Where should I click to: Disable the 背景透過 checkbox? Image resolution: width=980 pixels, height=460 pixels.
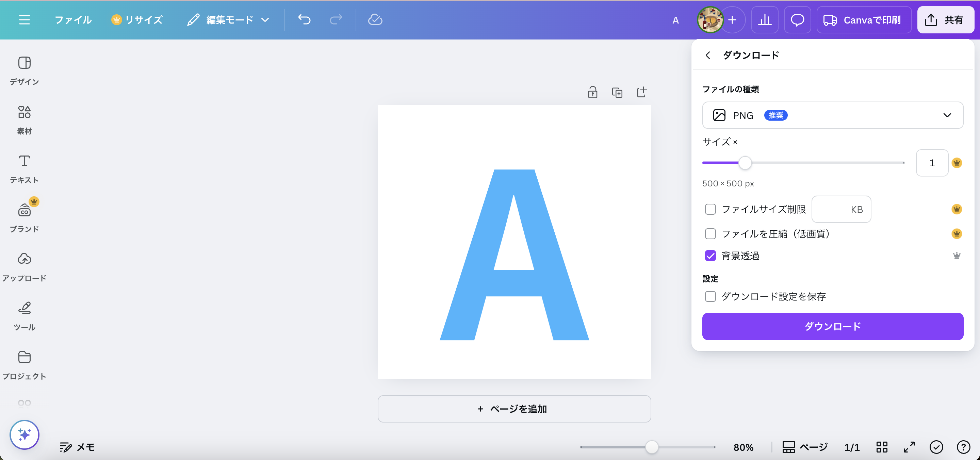pyautogui.click(x=710, y=256)
